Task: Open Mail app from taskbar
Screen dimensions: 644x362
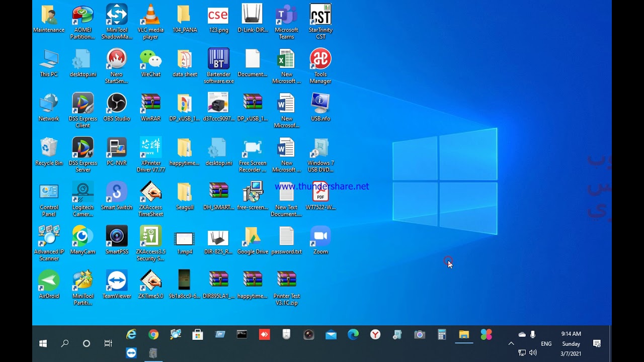Action: 331,335
